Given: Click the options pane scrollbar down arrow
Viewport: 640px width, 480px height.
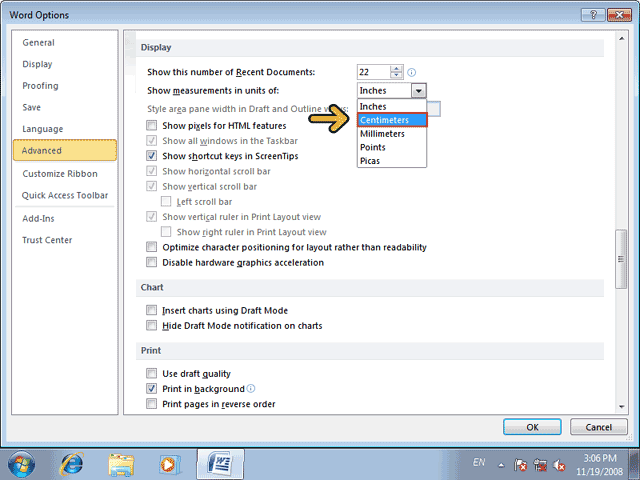Looking at the screenshot, I should coord(621,407).
